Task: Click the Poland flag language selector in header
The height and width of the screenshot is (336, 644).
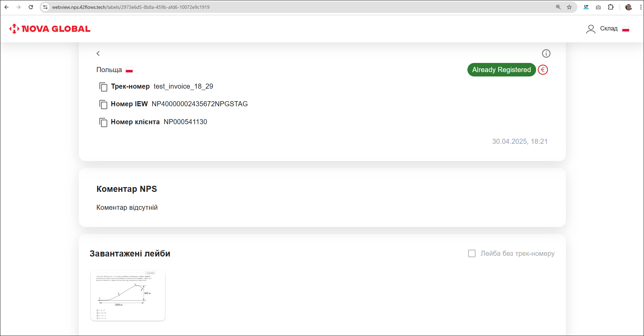Action: click(626, 29)
